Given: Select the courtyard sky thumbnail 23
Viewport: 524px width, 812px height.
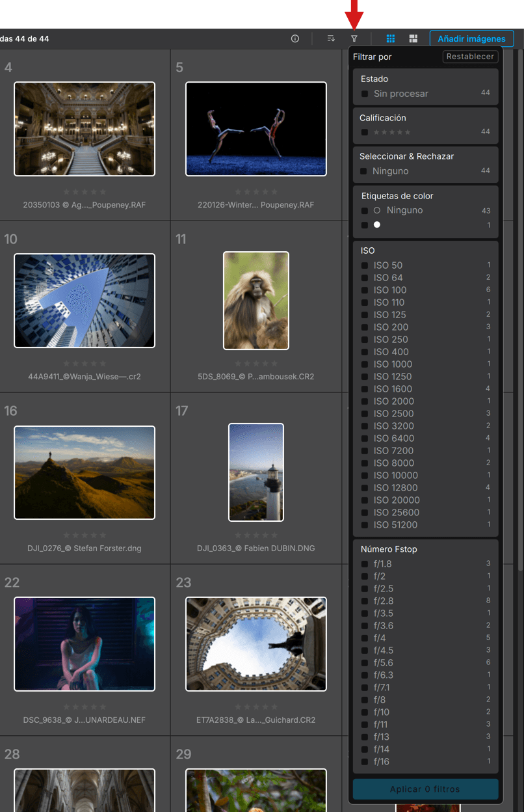Looking at the screenshot, I should (x=256, y=644).
